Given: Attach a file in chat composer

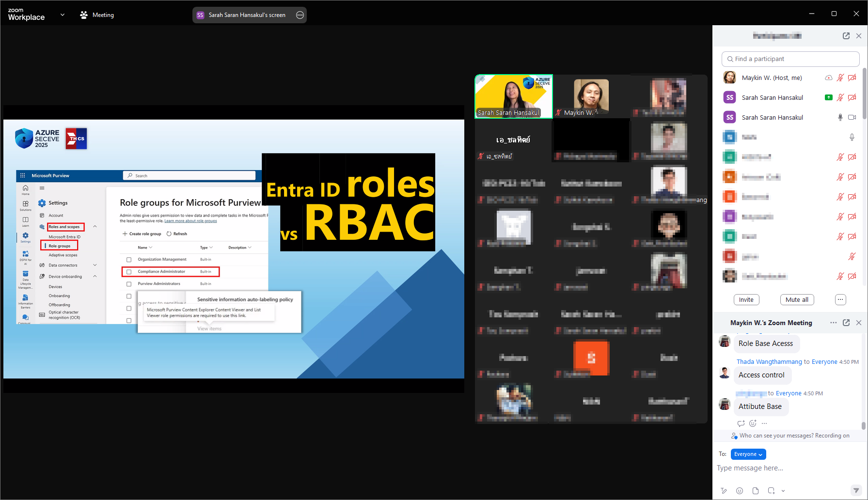Looking at the screenshot, I should coord(756,491).
